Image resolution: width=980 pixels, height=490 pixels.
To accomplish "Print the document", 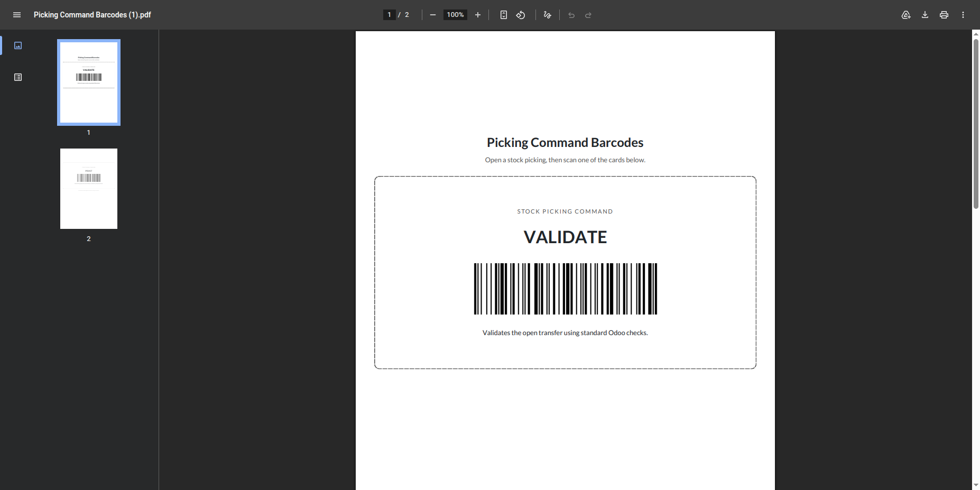I will coord(944,15).
